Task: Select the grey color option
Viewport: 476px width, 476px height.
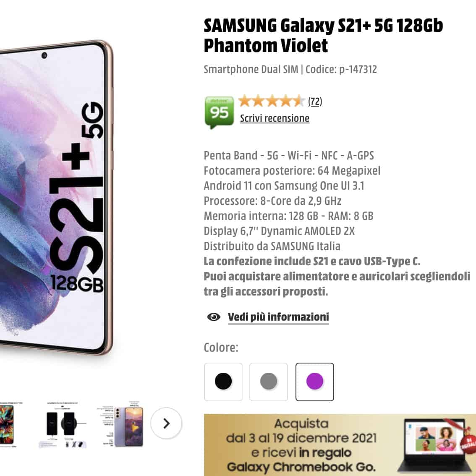Action: [269, 382]
